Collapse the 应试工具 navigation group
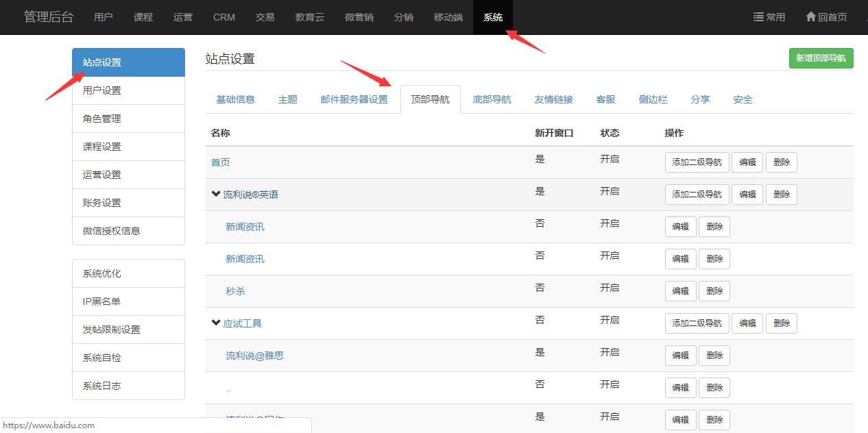The image size is (868, 433). tap(216, 323)
